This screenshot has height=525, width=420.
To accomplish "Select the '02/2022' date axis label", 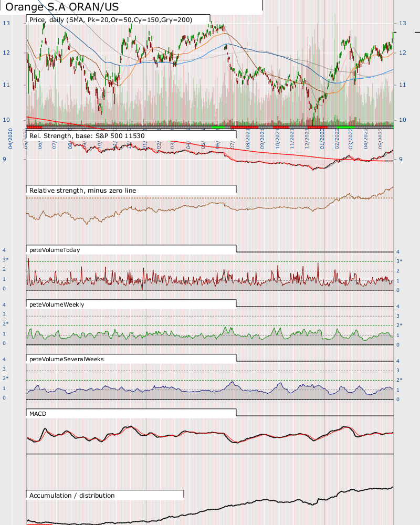I will point(337,139).
